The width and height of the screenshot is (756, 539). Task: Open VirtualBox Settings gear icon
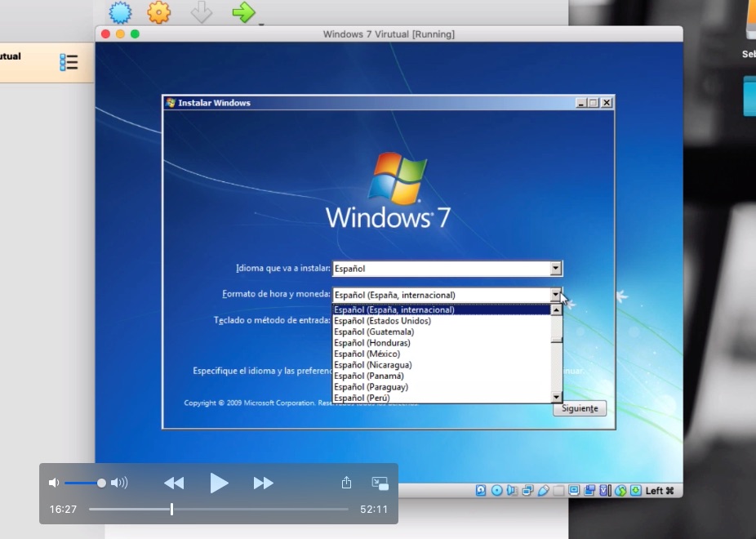click(158, 12)
